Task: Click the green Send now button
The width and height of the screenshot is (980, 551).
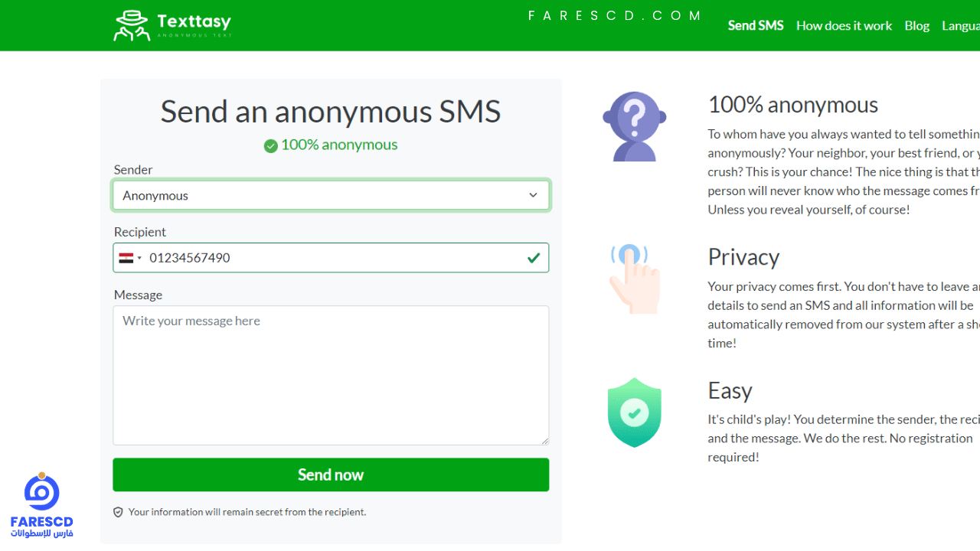Action: (331, 474)
